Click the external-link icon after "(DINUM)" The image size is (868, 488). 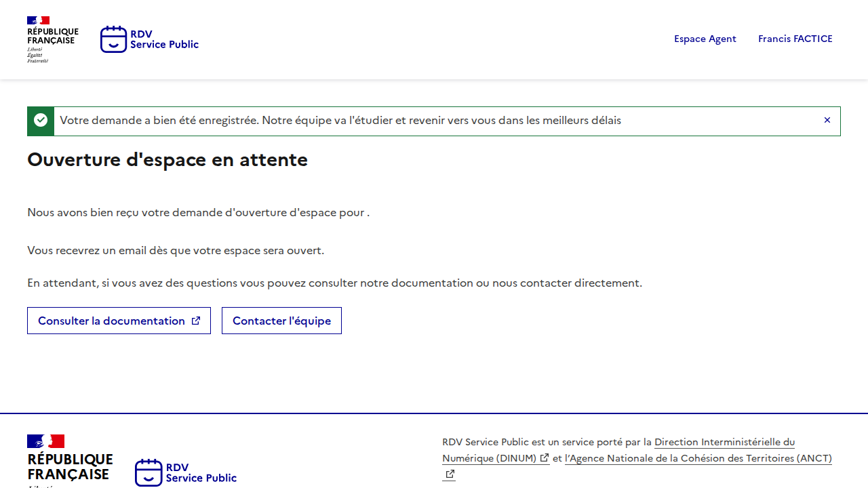click(545, 458)
